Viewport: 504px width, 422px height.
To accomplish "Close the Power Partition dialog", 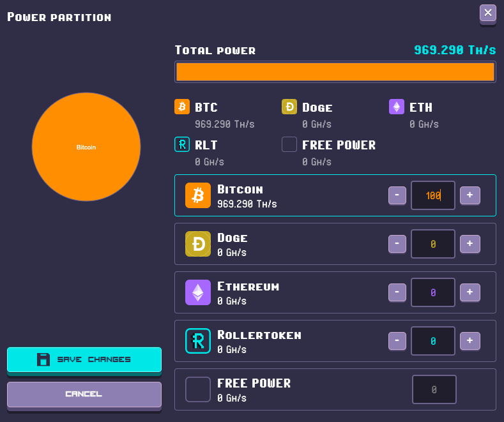I will 488,13.
